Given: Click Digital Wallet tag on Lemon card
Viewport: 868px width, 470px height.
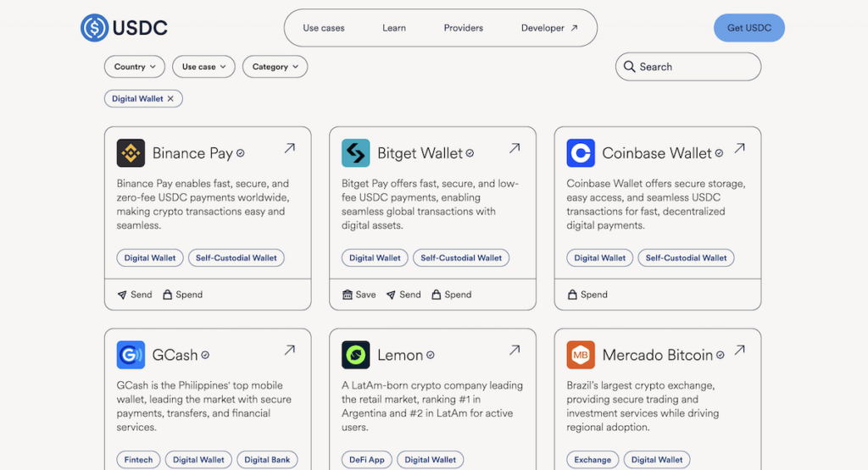Looking at the screenshot, I should [x=431, y=460].
